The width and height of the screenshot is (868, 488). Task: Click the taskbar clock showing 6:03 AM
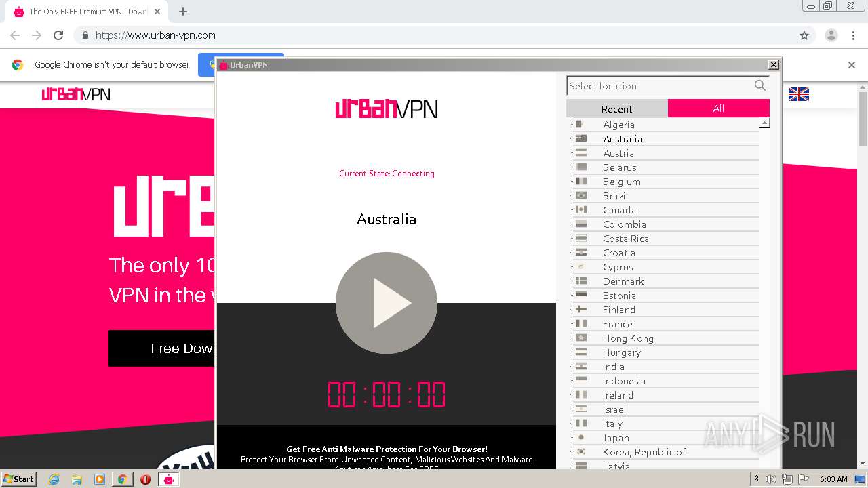[x=833, y=479]
